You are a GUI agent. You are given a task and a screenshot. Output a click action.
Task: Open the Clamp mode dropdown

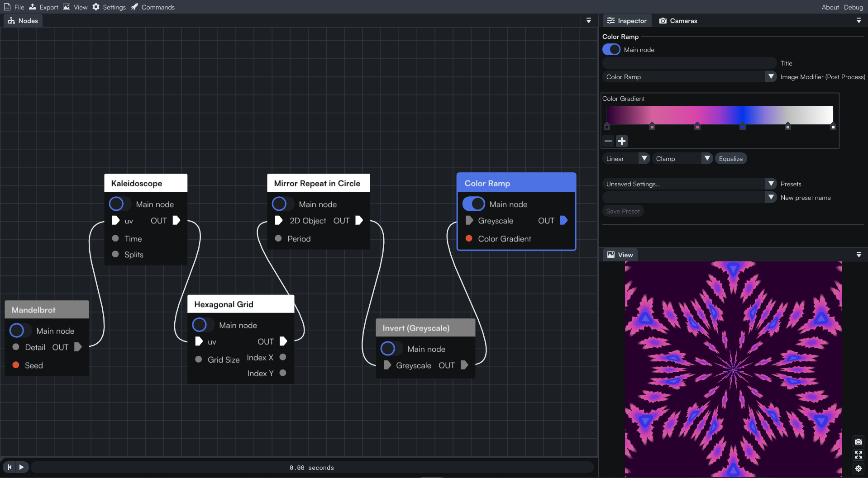point(682,159)
